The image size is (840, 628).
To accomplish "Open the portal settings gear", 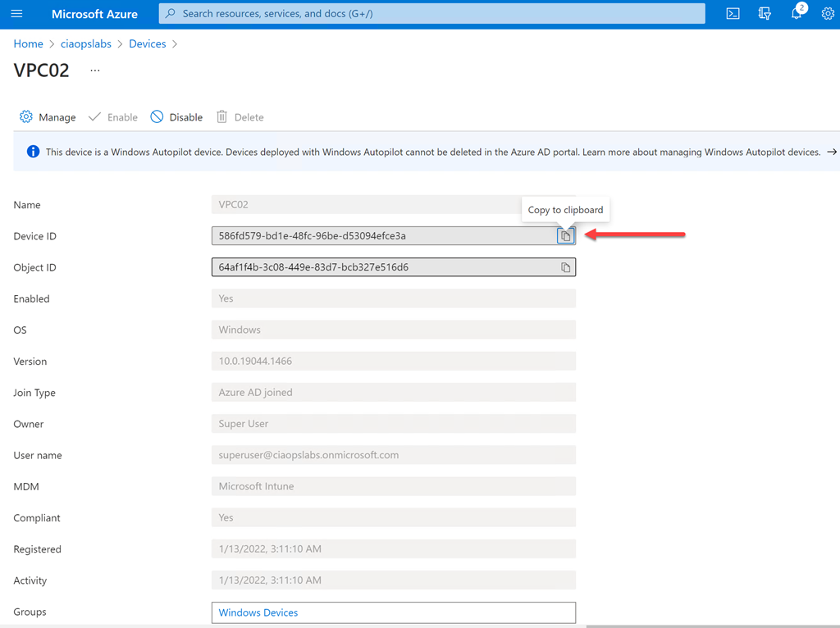I will [x=828, y=14].
